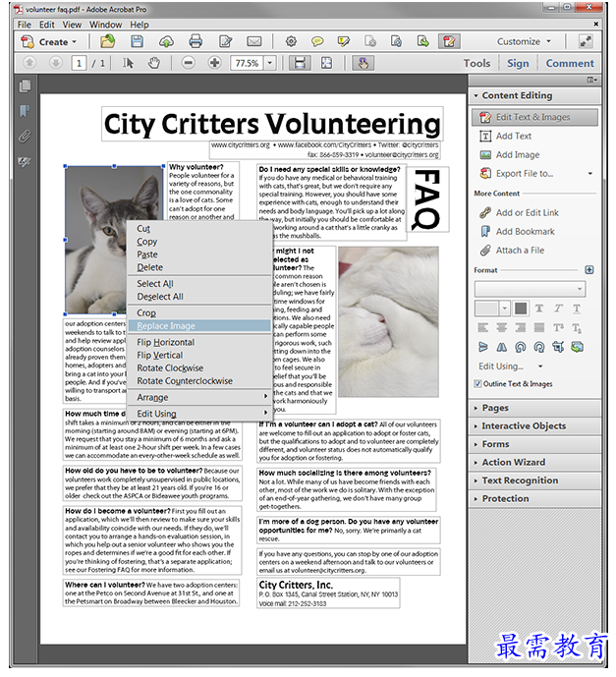Toggle bold text formatting button

pyautogui.click(x=539, y=309)
